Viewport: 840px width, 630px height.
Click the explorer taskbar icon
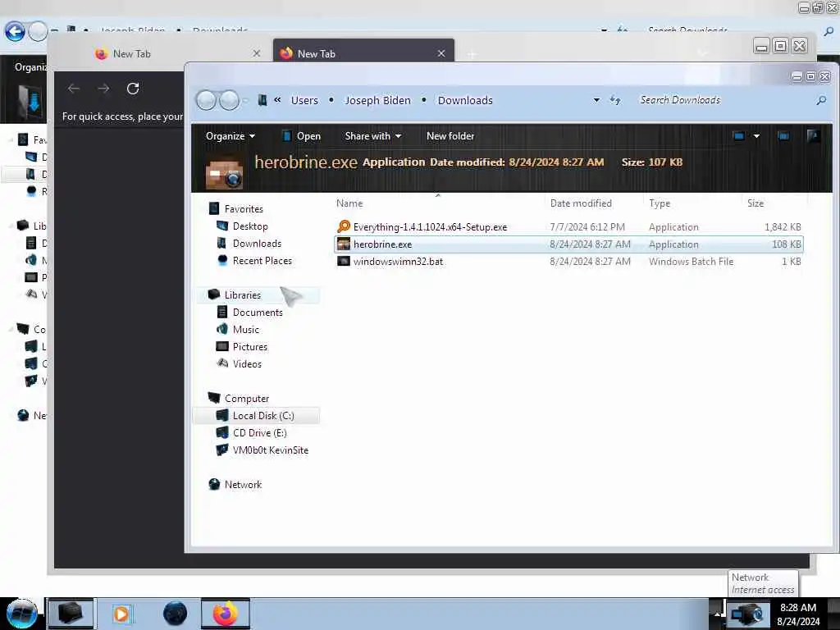click(x=71, y=614)
